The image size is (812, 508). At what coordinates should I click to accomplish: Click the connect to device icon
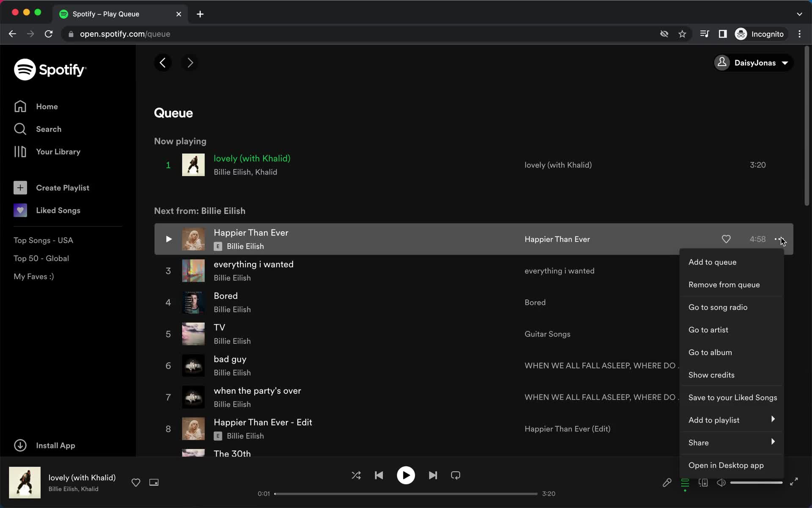703,483
